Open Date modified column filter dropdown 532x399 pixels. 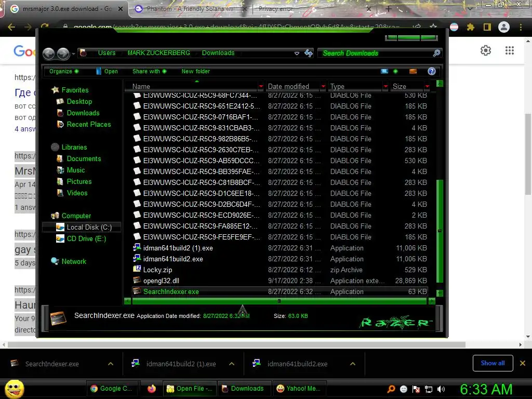coord(323,87)
